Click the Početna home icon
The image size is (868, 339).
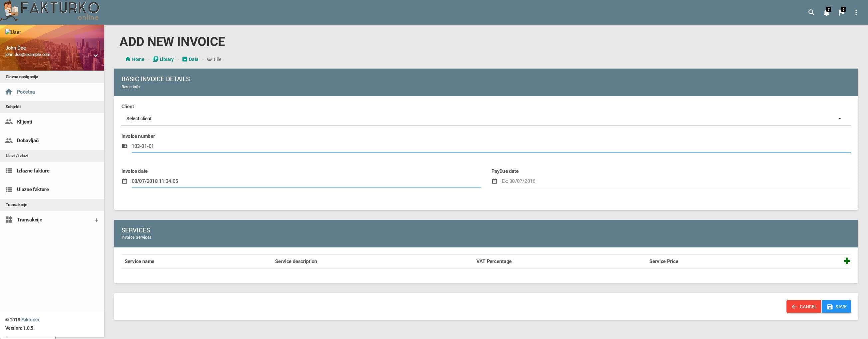point(9,92)
